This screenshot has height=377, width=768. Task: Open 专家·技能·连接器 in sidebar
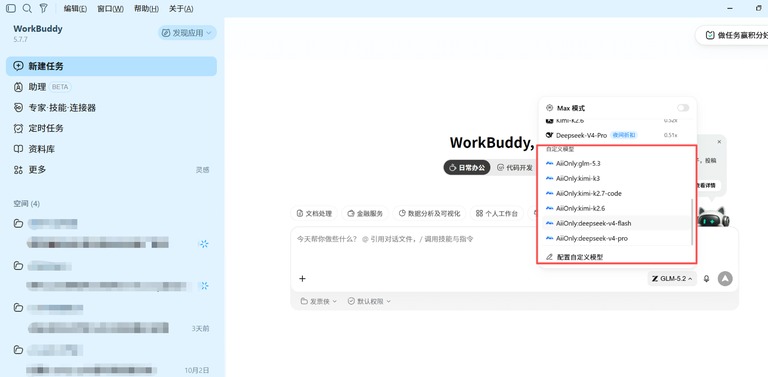(x=111, y=108)
